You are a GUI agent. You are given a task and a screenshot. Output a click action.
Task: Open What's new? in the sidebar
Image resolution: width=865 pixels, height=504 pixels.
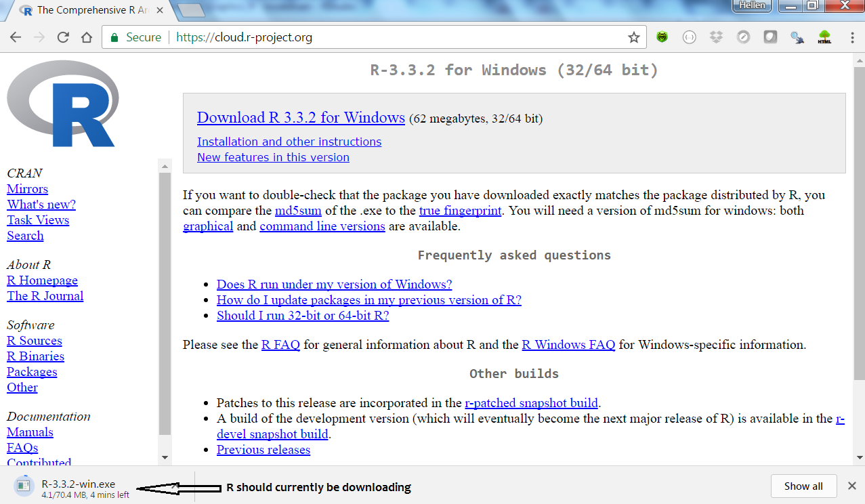[x=41, y=205]
